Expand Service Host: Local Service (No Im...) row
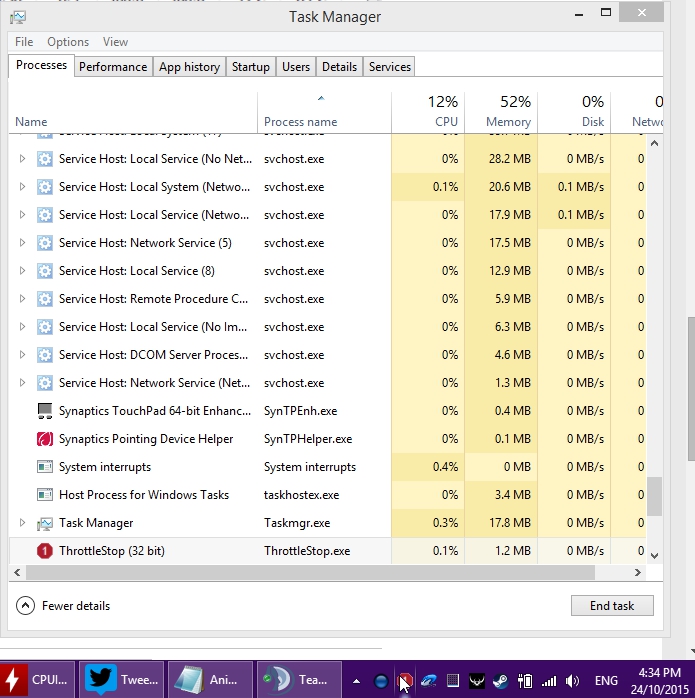695x698 pixels. pyautogui.click(x=22, y=327)
